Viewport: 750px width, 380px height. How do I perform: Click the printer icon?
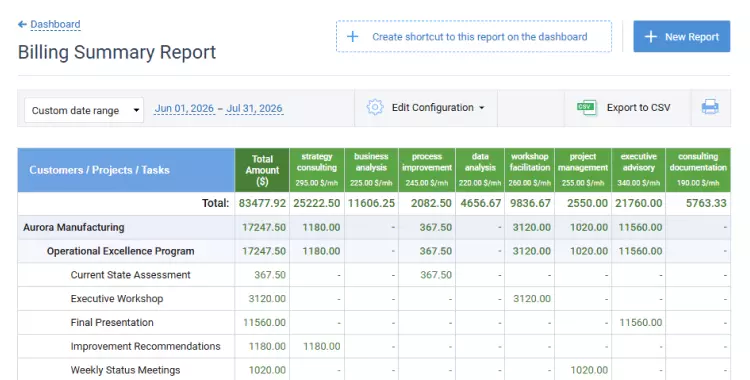710,107
